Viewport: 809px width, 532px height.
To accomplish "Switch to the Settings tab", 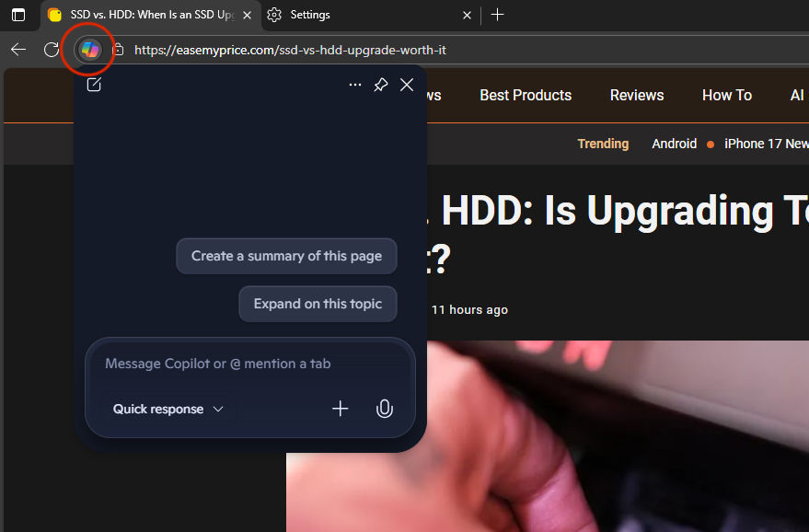I will pos(371,15).
